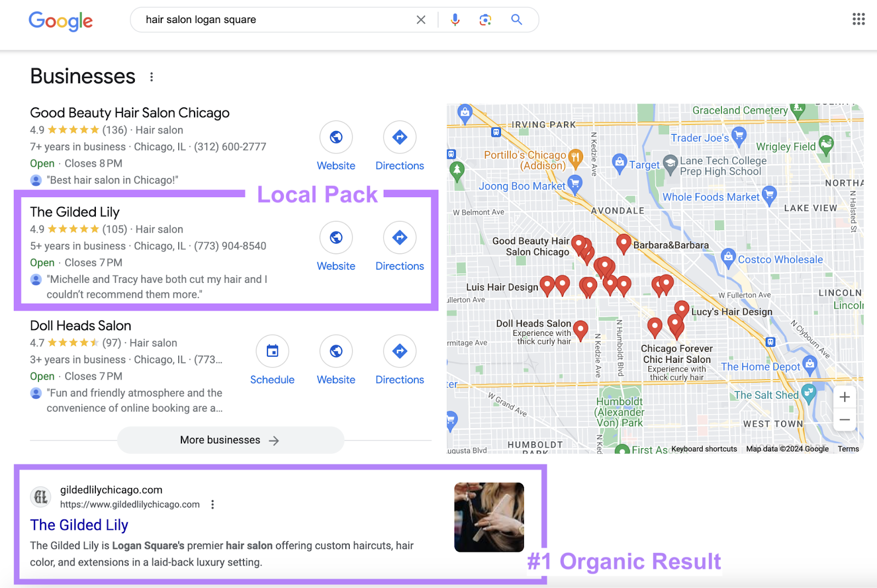Click the hair salon photo thumbnail
This screenshot has width=877, height=588.
[x=488, y=517]
